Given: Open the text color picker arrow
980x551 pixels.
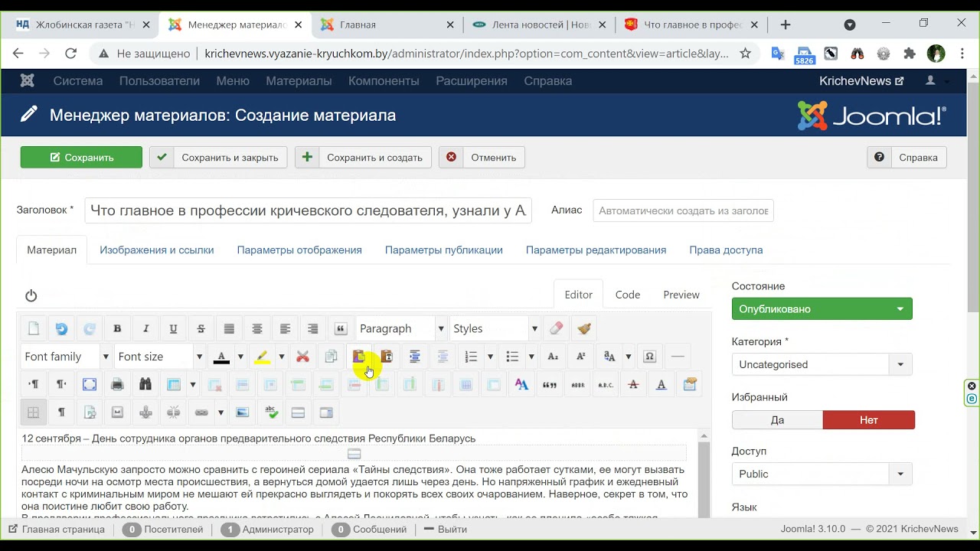Looking at the screenshot, I should click(240, 357).
